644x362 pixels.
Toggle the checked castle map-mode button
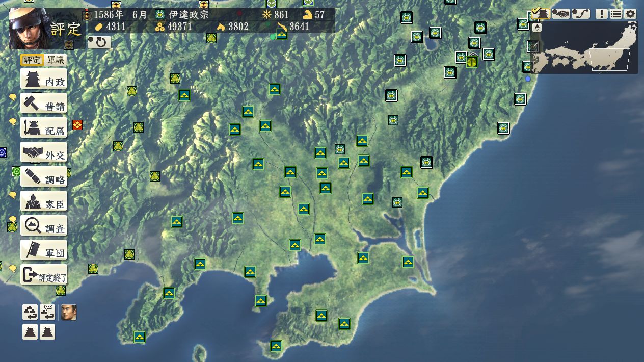pyautogui.click(x=541, y=13)
